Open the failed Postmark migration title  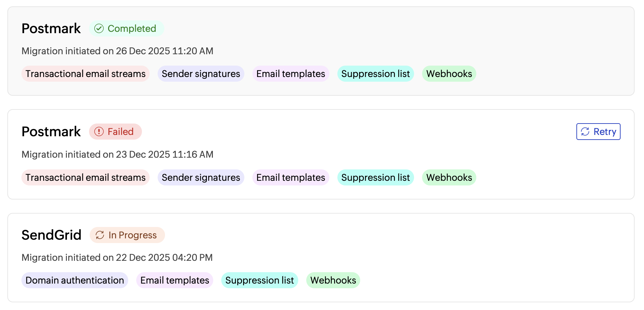[x=51, y=132]
